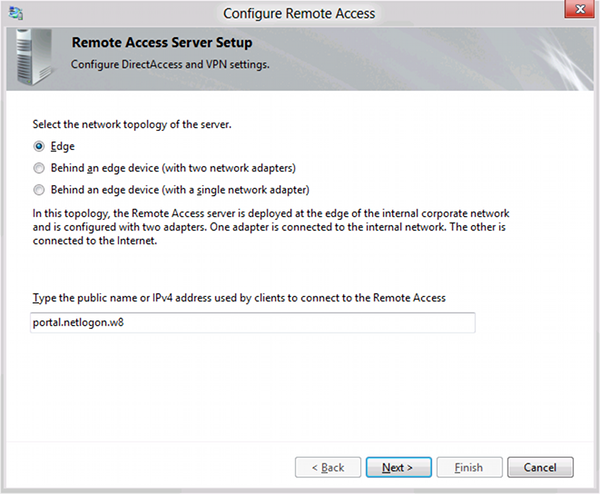Click the server tower icon in header
600x494 pixels.
click(34, 57)
